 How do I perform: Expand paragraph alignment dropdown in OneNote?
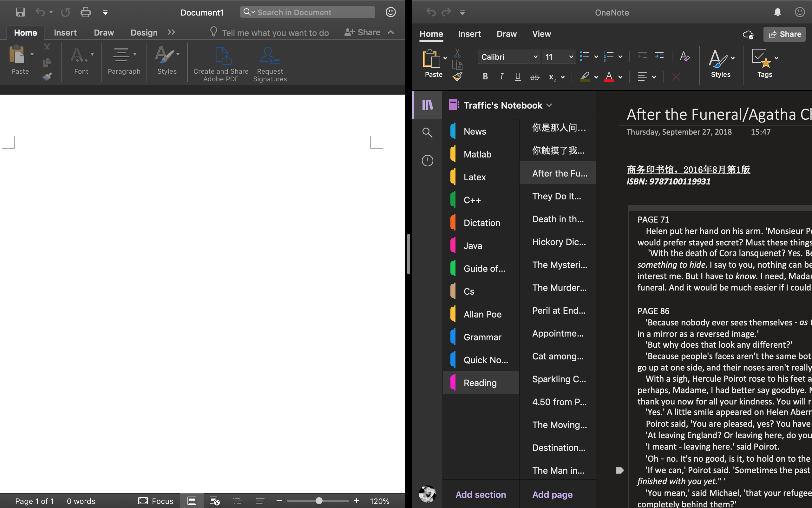[654, 77]
